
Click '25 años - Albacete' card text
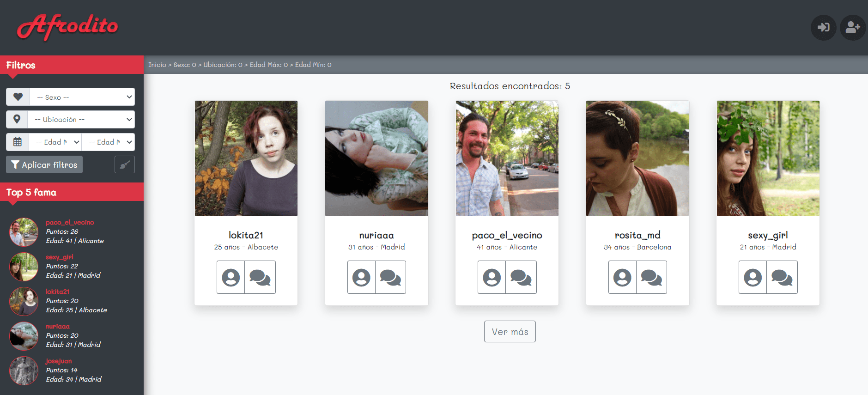[246, 247]
